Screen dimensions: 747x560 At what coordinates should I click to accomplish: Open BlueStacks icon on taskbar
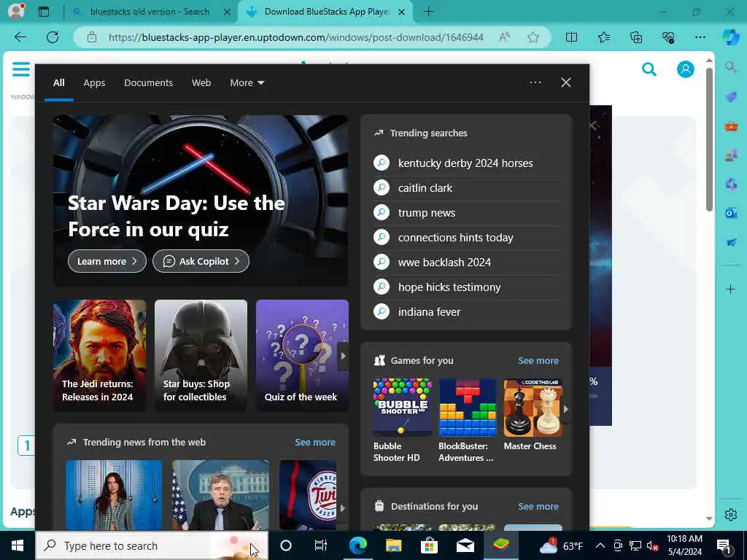pos(500,544)
